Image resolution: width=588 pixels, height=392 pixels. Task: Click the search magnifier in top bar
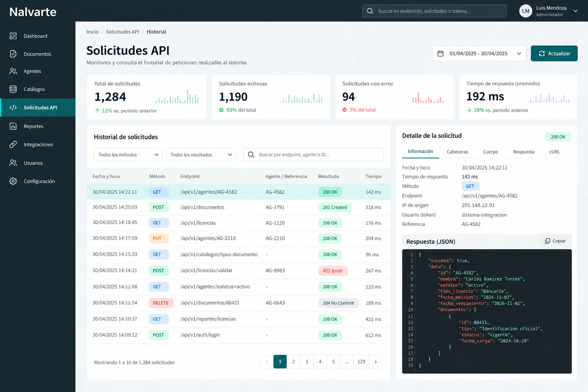[x=370, y=11]
